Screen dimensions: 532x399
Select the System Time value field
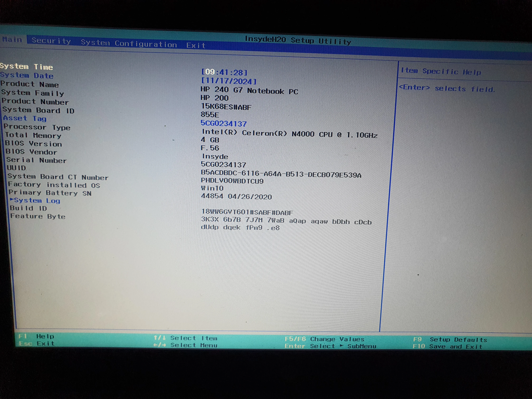coord(224,72)
